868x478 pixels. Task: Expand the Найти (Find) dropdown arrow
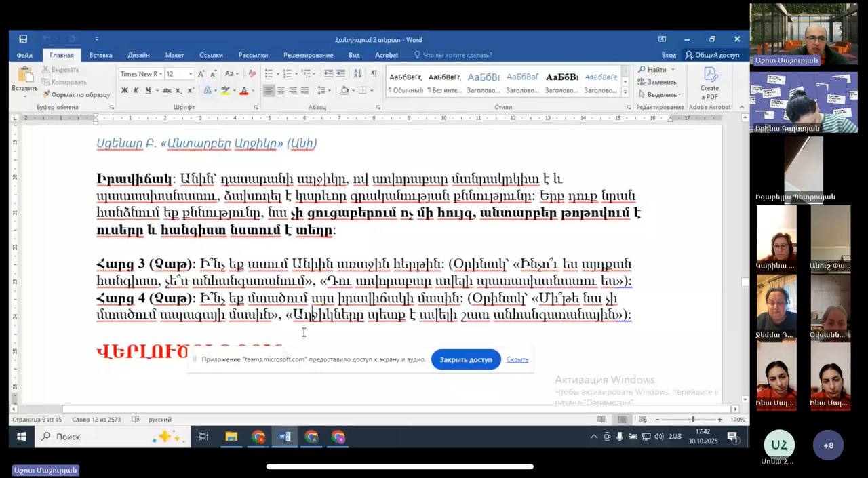coord(673,70)
